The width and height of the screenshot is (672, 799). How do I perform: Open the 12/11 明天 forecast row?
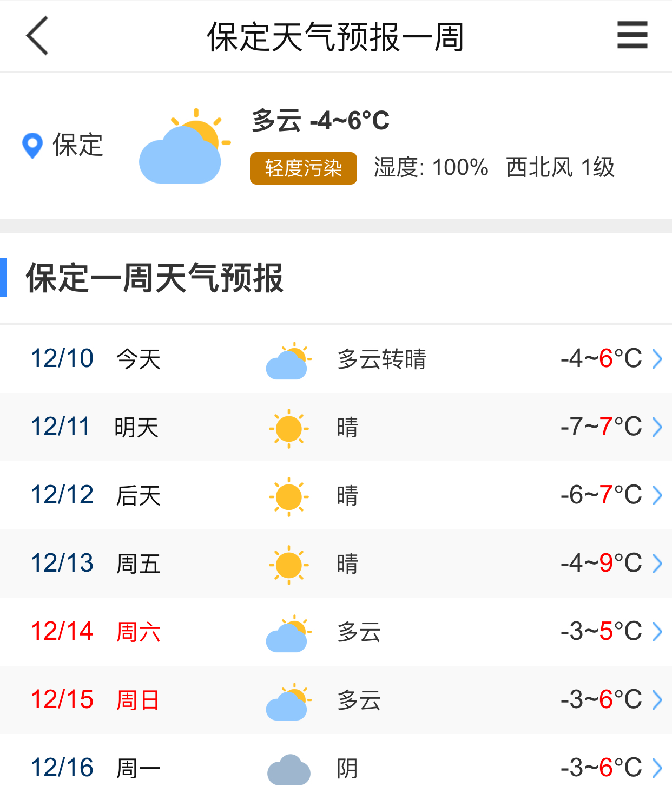coord(336,427)
